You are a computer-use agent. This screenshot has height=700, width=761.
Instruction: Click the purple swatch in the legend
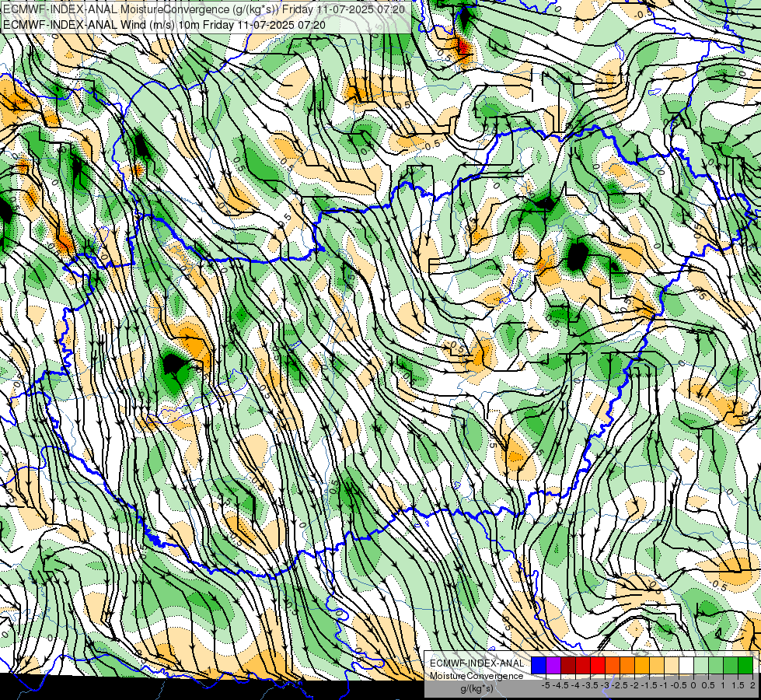pos(553,665)
